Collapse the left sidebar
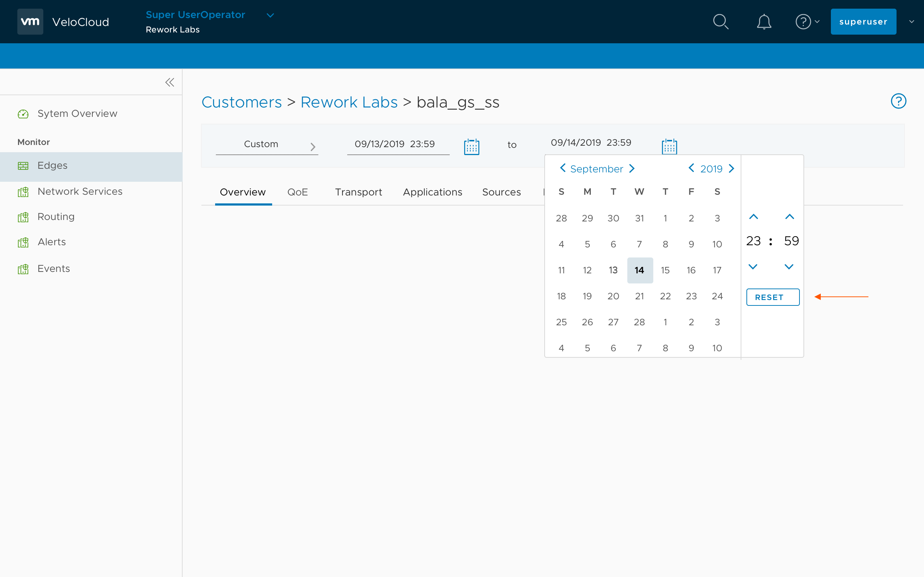Screen dimensions: 924x577 pos(170,82)
